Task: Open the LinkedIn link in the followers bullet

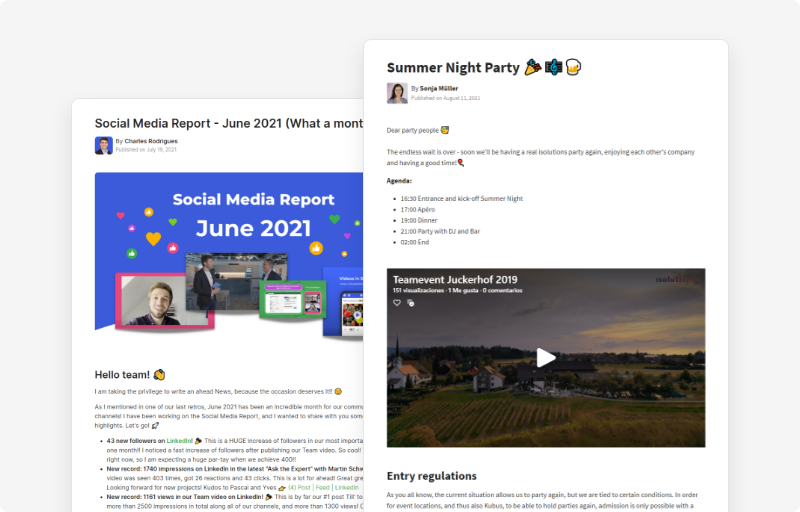Action: coord(180,441)
